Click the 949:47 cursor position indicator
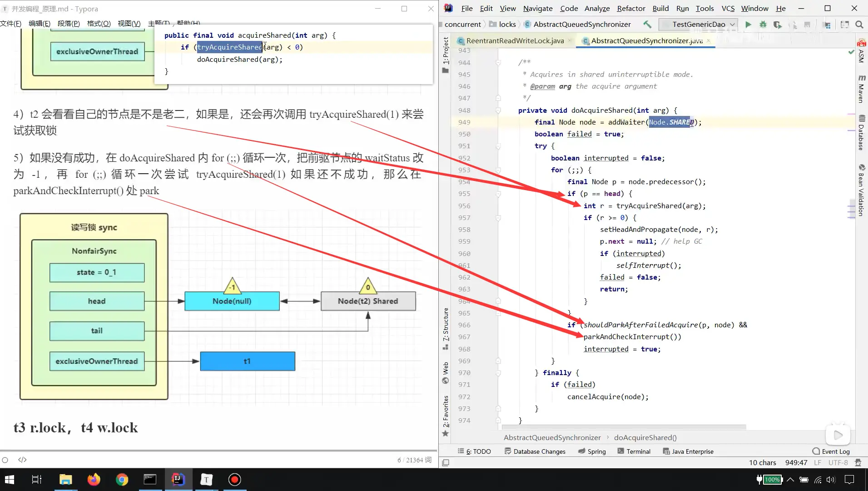The width and height of the screenshot is (868, 491). [x=796, y=462]
